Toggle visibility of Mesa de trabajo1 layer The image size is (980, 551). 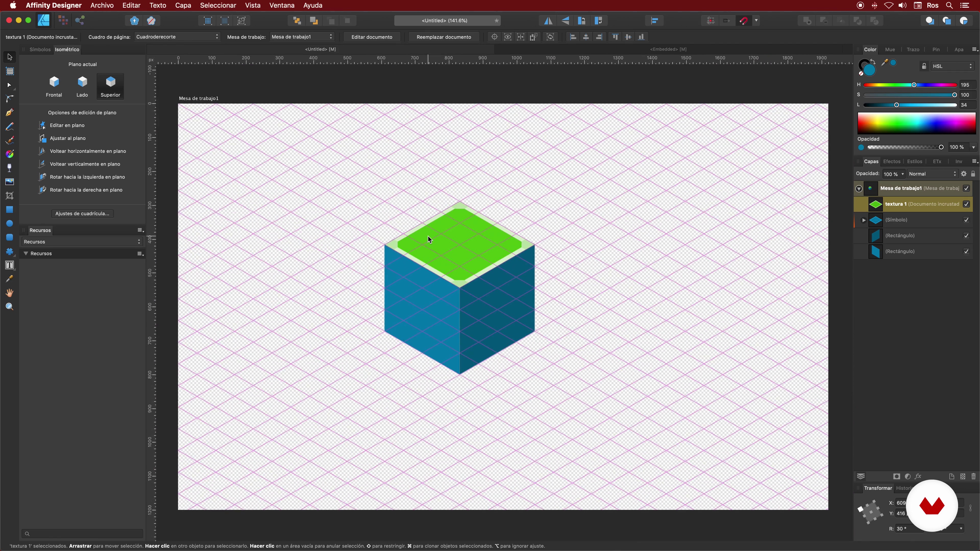[x=966, y=188]
